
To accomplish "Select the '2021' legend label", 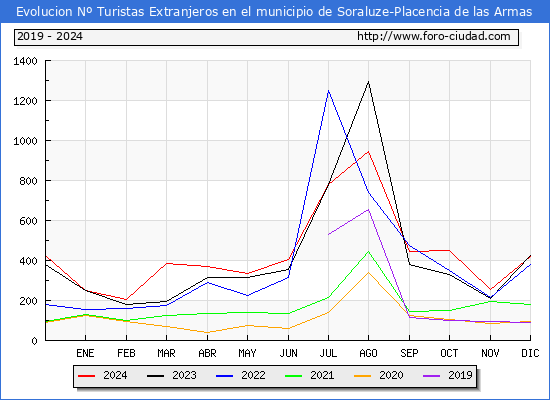I will (322, 375).
